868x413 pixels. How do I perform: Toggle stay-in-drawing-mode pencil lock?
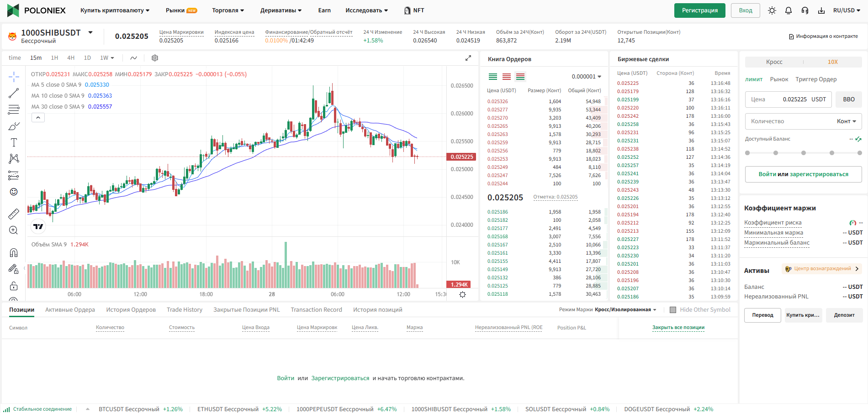[14, 269]
